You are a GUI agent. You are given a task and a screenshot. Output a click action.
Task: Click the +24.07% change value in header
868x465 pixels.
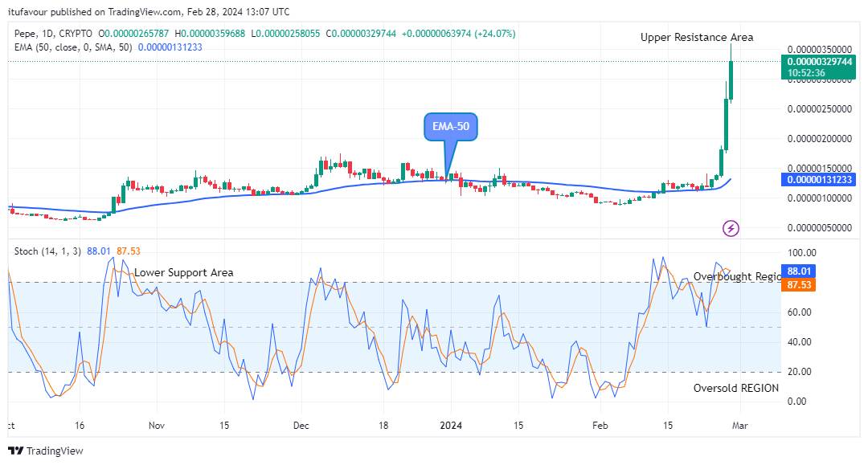coord(495,34)
